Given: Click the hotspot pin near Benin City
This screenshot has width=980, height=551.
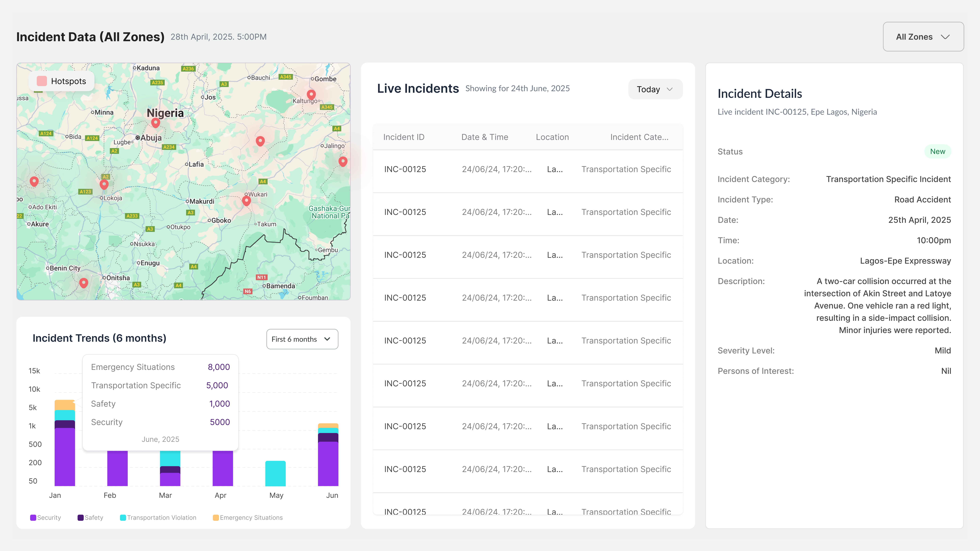Looking at the screenshot, I should point(84,282).
